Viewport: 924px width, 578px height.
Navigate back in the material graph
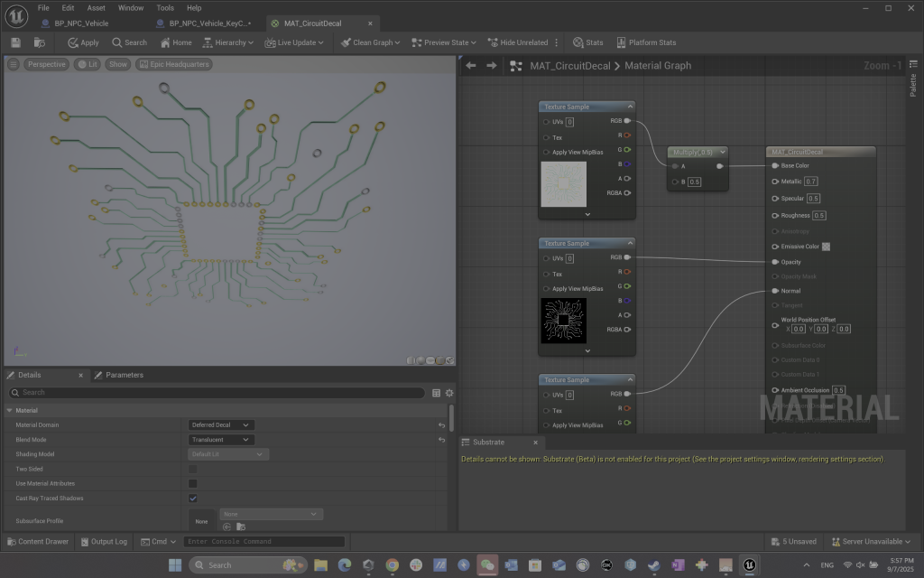[470, 66]
